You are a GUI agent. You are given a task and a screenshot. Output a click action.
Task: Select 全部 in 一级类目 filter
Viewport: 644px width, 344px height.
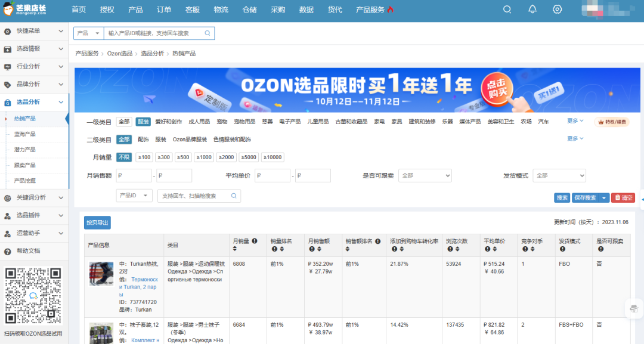tap(124, 122)
